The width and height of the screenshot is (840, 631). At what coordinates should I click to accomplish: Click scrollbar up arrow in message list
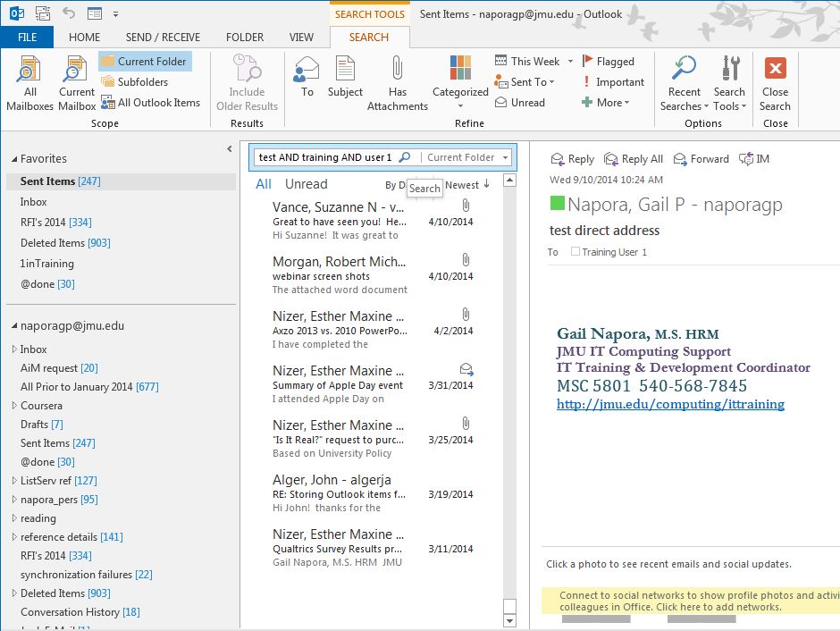(x=510, y=180)
